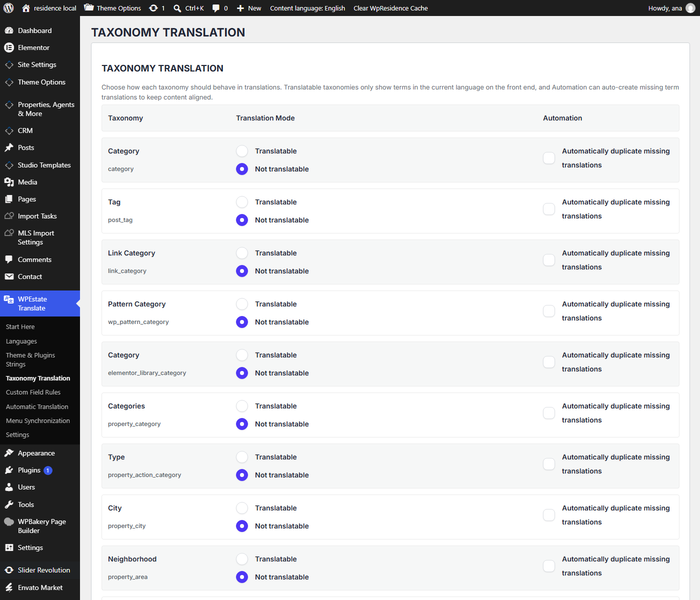Select Translatable for category taxonomy

click(x=242, y=151)
